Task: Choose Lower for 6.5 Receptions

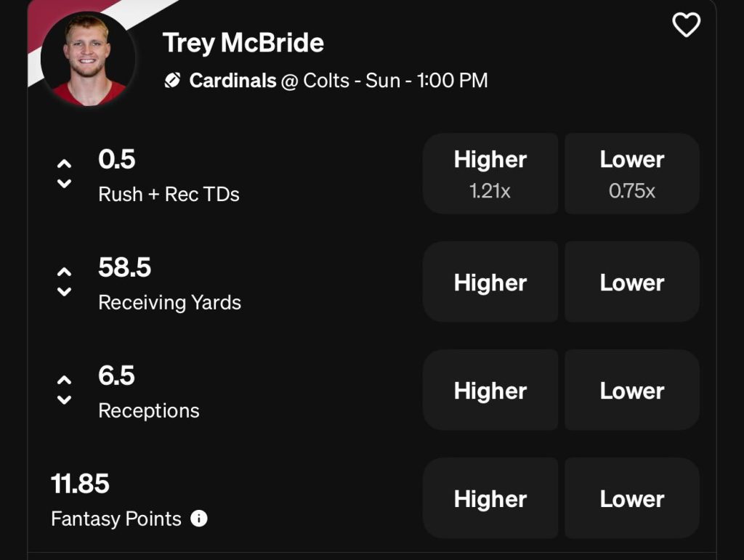Action: 632,390
